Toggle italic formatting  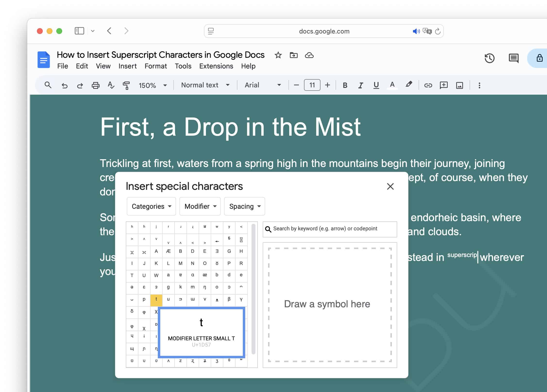coord(360,85)
